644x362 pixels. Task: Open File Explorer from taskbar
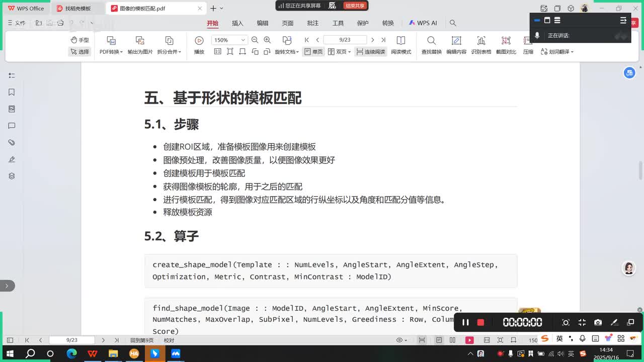tap(113, 353)
